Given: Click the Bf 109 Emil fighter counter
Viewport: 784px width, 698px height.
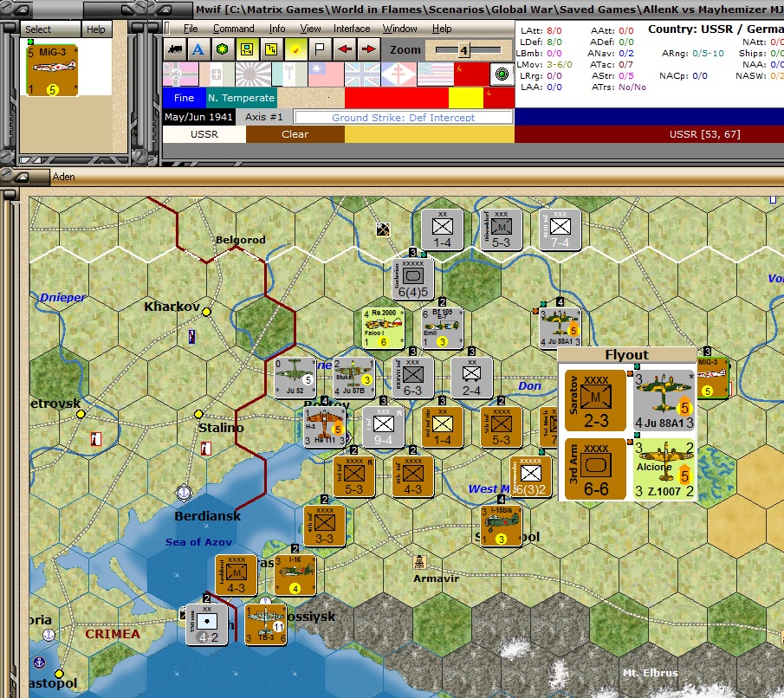Looking at the screenshot, I should click(x=442, y=328).
